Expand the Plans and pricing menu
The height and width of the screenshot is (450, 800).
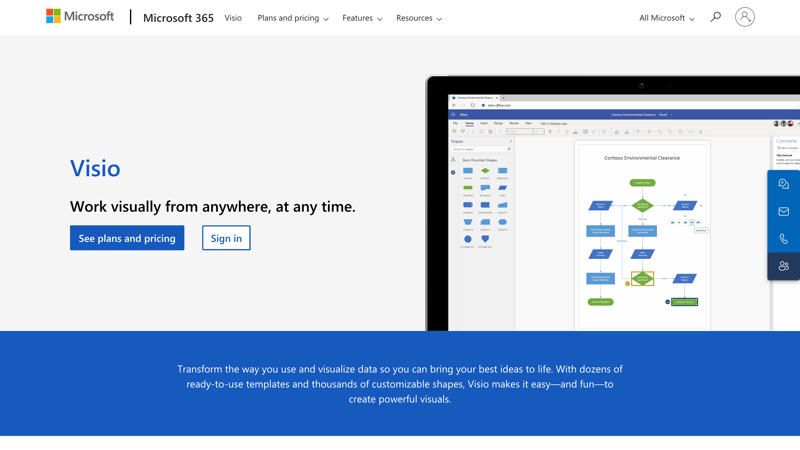click(x=293, y=18)
